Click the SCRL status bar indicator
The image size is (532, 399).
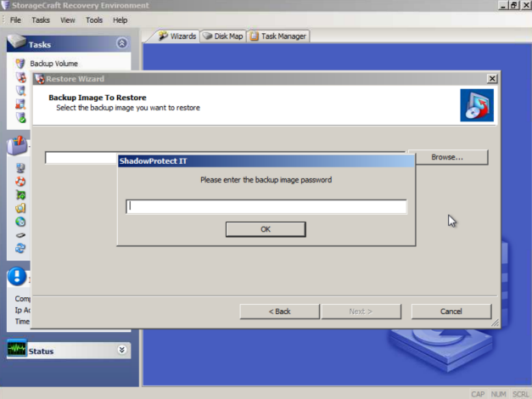tap(520, 394)
